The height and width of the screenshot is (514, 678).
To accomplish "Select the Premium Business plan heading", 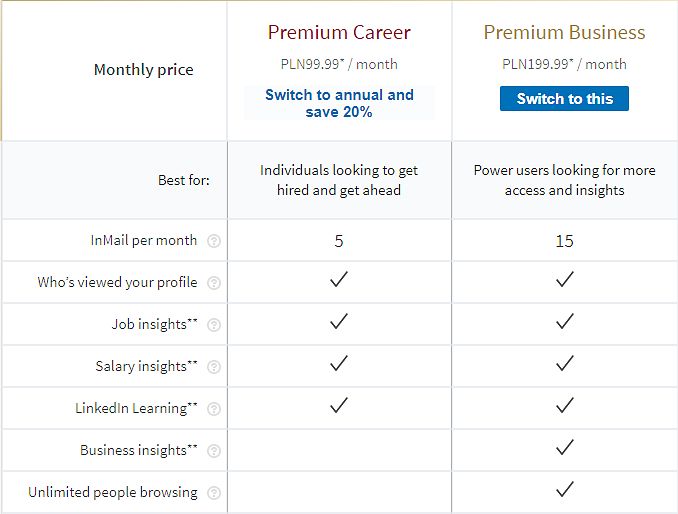I will pyautogui.click(x=564, y=32).
